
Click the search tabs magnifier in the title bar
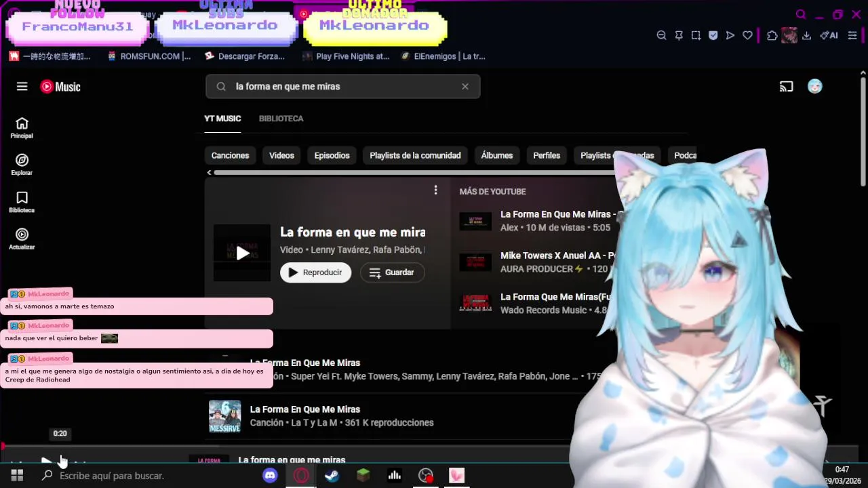point(801,14)
